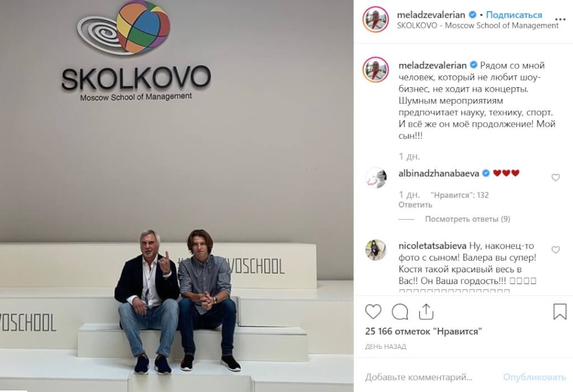Like nicoletatsabieva's comment heart

[556, 250]
